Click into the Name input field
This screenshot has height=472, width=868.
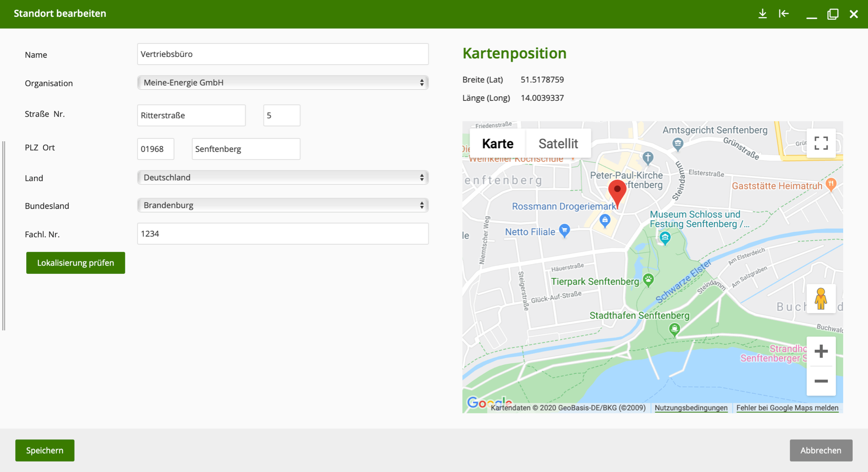283,54
